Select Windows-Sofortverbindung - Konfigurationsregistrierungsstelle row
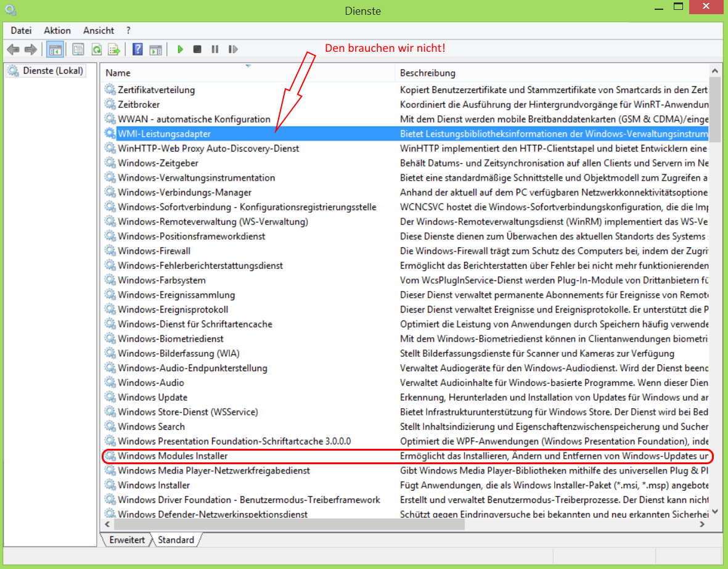Viewport: 728px width, 569px height. pyautogui.click(x=406, y=207)
